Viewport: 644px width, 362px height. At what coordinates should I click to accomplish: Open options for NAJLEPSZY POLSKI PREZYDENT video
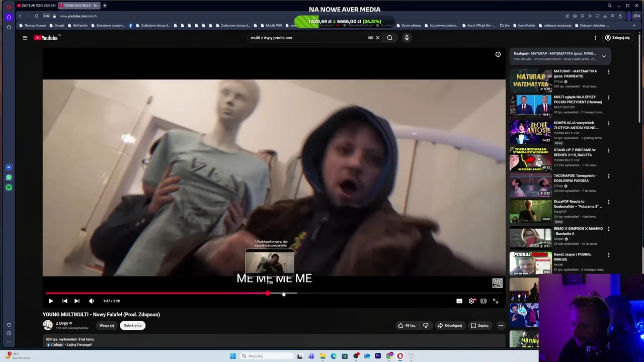(x=609, y=98)
